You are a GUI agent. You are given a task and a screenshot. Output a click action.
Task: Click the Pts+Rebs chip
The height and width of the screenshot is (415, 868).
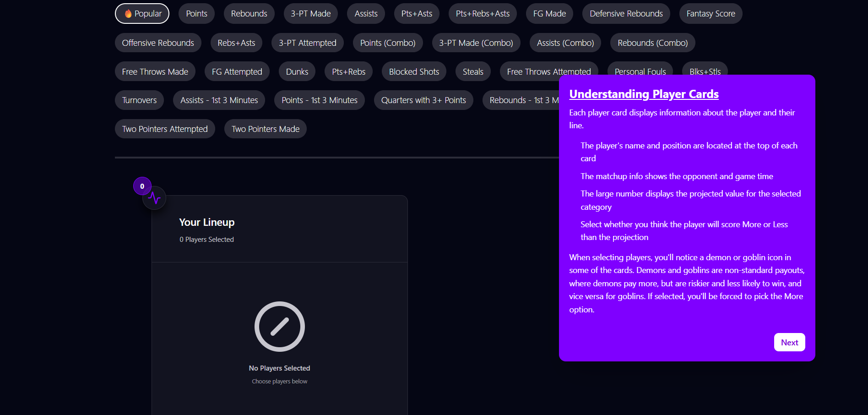point(349,71)
